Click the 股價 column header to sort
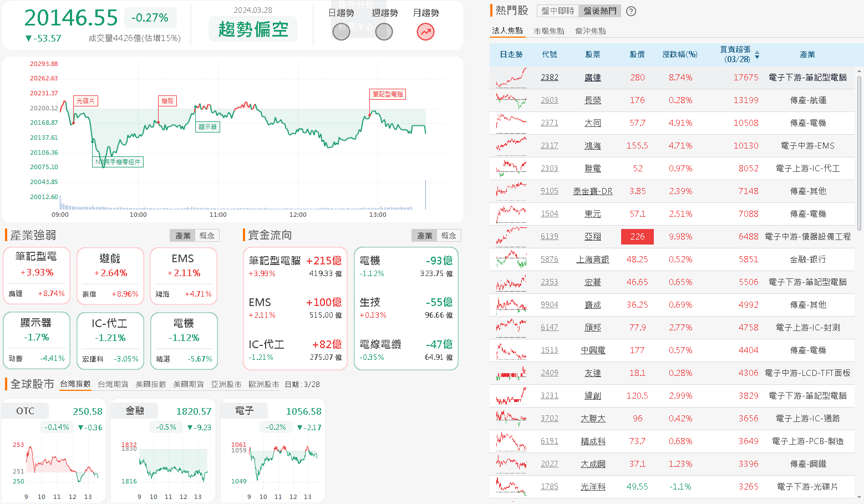This screenshot has width=864, height=504. [x=637, y=54]
